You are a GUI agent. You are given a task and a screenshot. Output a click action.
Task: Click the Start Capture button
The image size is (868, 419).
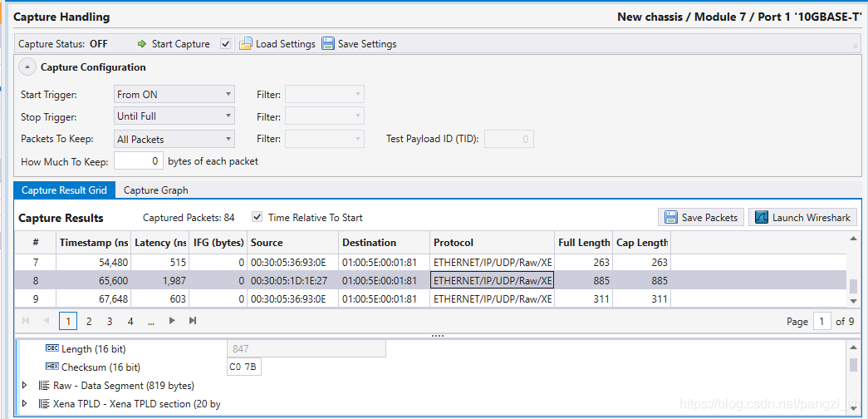(174, 44)
